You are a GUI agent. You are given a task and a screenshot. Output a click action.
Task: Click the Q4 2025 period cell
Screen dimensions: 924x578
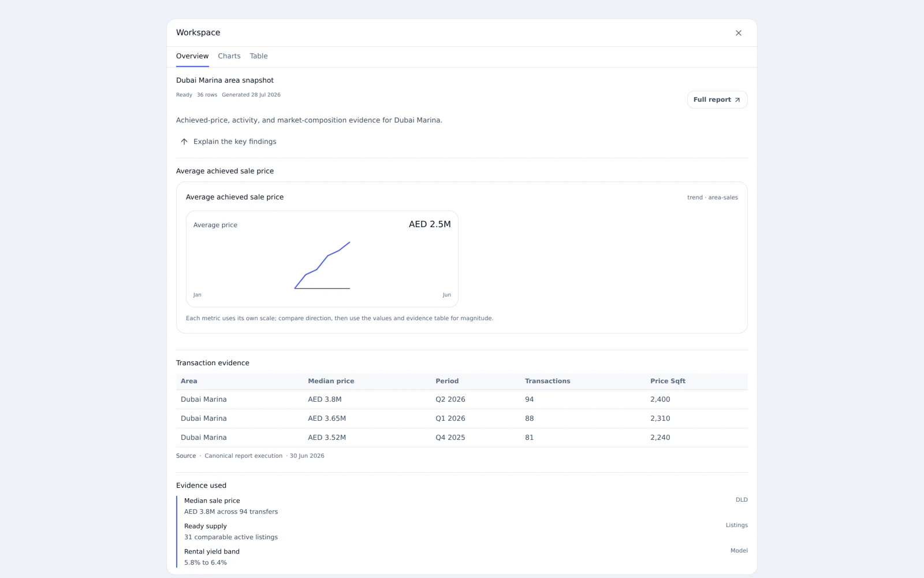tap(450, 438)
